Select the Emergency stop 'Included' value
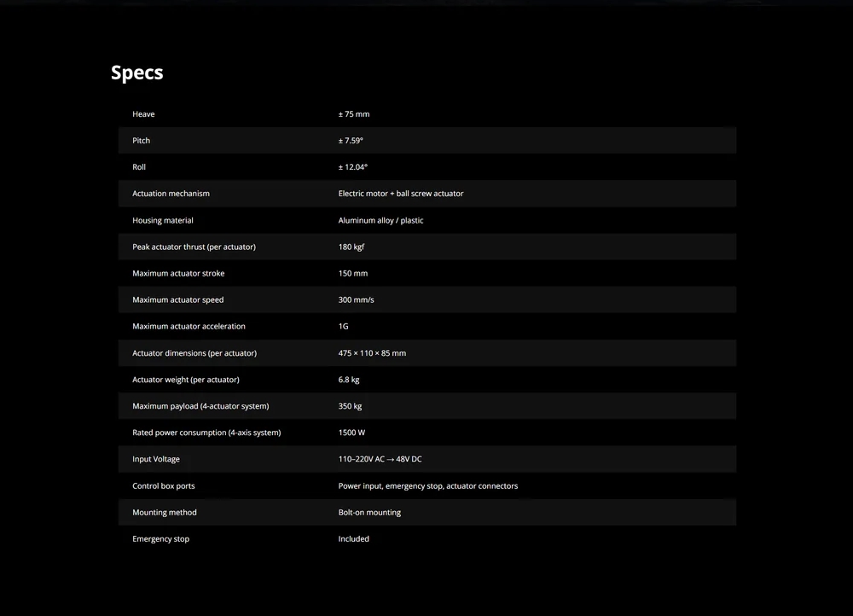Image resolution: width=853 pixels, height=616 pixels. (x=354, y=538)
